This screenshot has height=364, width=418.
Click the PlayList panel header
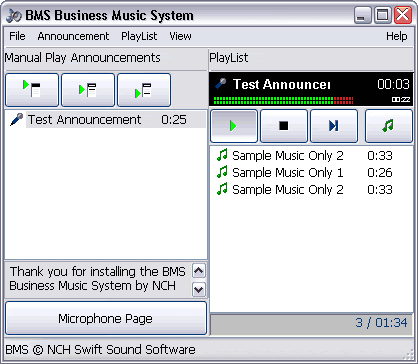coord(229,58)
